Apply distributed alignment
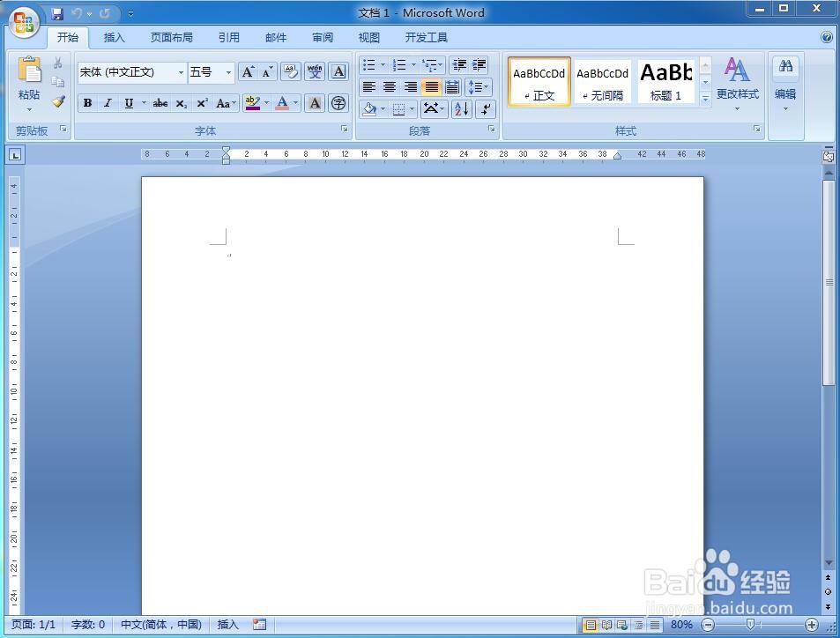 (x=453, y=86)
